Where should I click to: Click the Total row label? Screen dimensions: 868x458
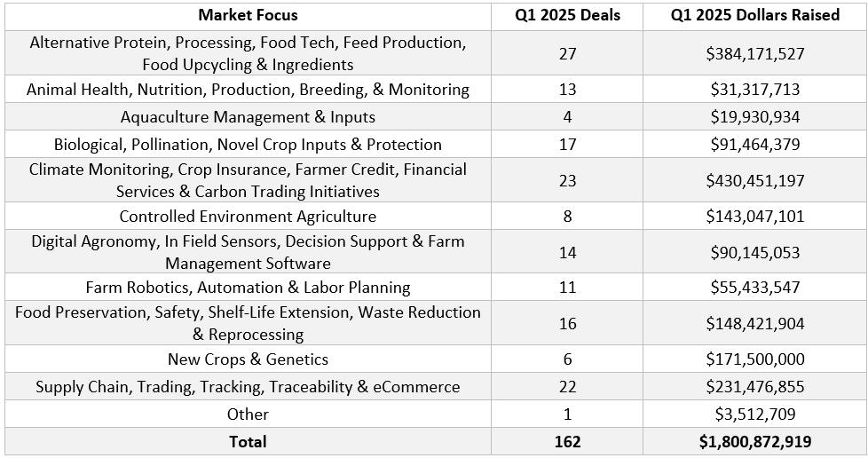pyautogui.click(x=248, y=441)
